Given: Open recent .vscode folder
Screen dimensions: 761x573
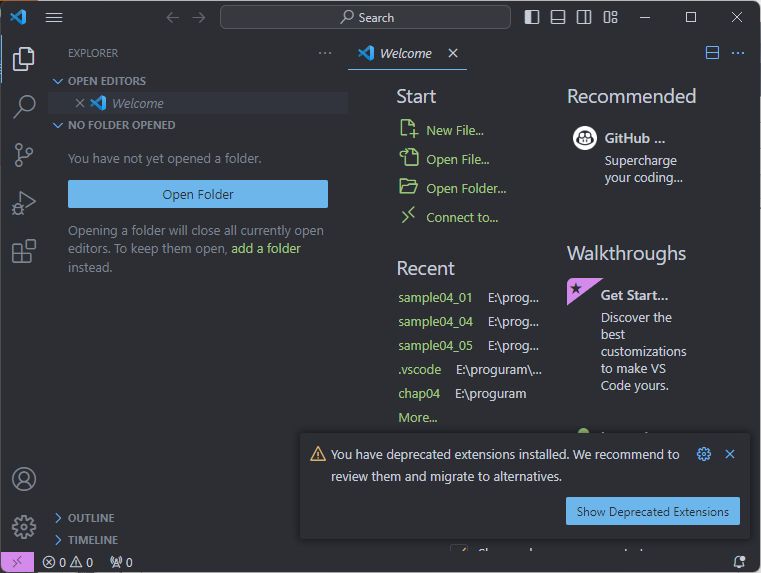Looking at the screenshot, I should (420, 370).
